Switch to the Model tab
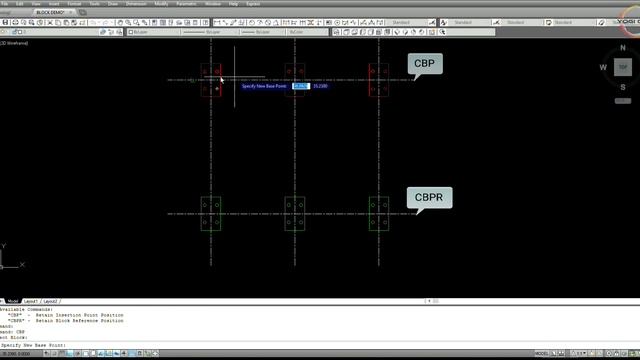 (x=13, y=301)
